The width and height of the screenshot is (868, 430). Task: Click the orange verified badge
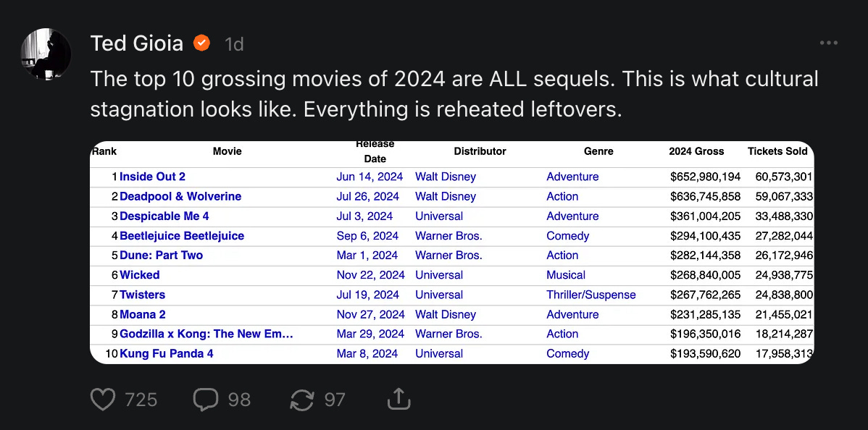201,43
